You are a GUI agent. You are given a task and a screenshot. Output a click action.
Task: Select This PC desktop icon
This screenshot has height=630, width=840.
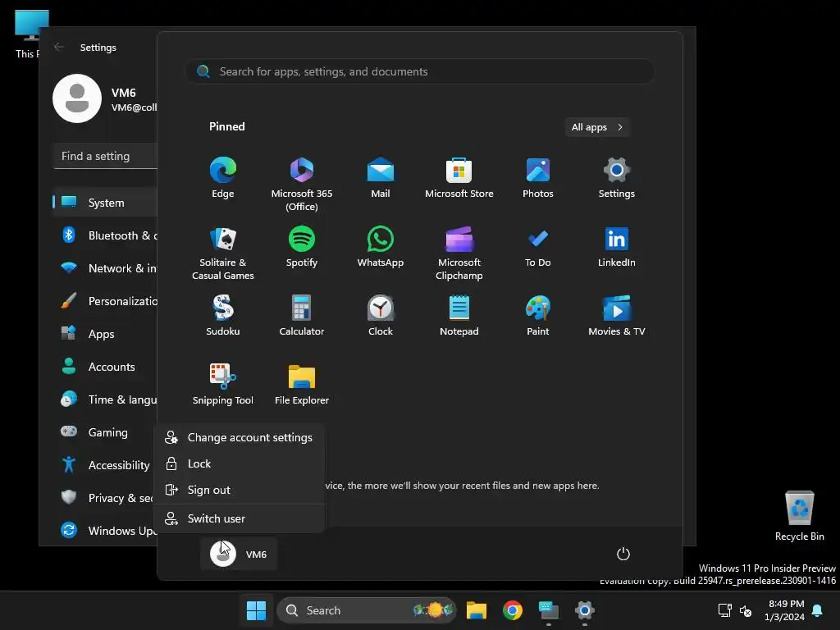tap(28, 34)
